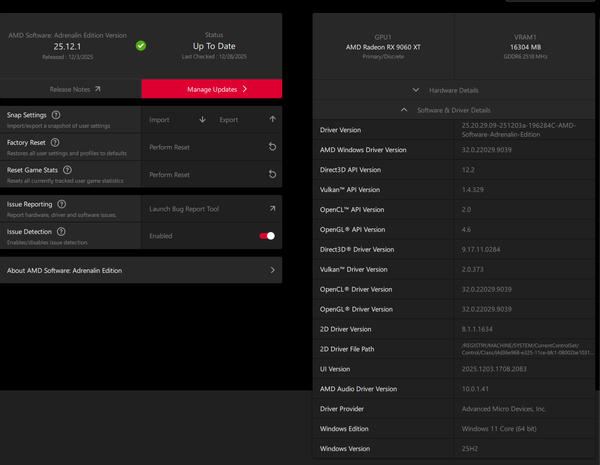The width and height of the screenshot is (600, 465).
Task: Disable the Issue Detection toggle
Action: pyautogui.click(x=267, y=236)
